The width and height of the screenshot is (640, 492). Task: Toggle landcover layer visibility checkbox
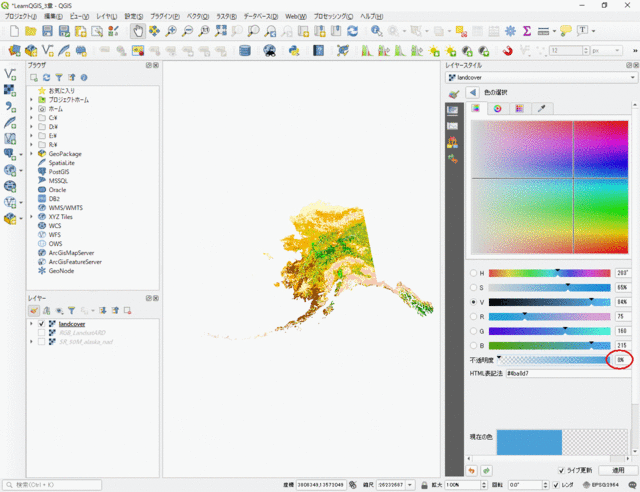click(41, 324)
